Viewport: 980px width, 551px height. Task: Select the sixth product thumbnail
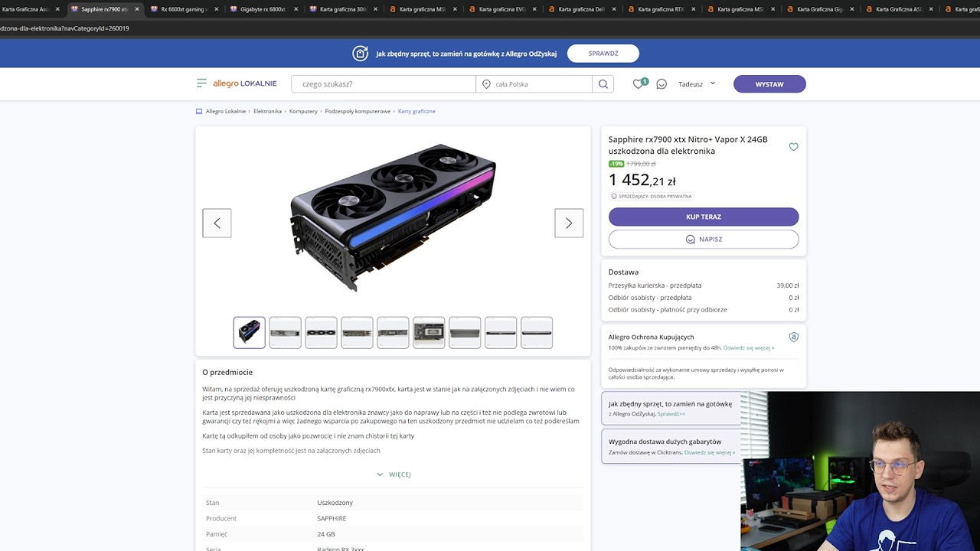click(429, 332)
